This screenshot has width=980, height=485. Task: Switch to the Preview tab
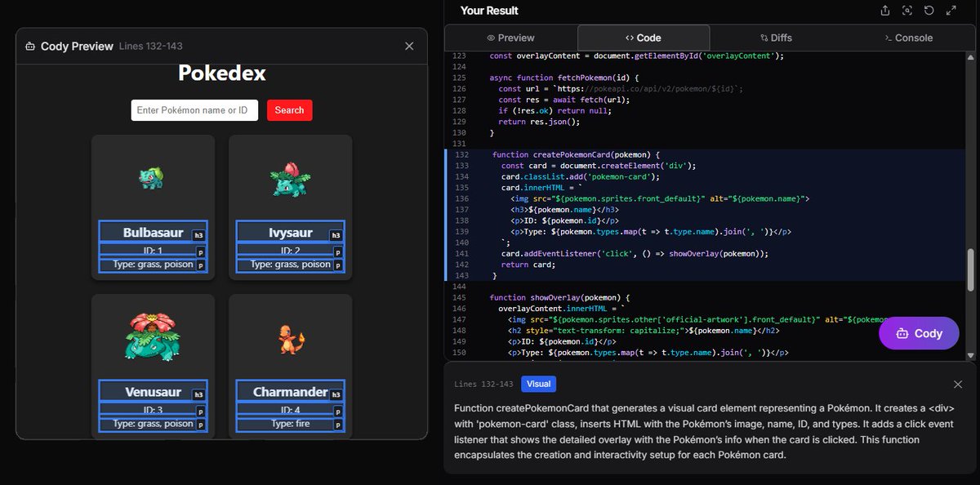point(510,38)
